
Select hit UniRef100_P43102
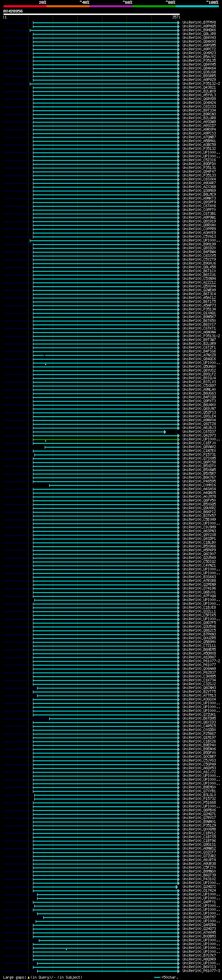point(199,879)
